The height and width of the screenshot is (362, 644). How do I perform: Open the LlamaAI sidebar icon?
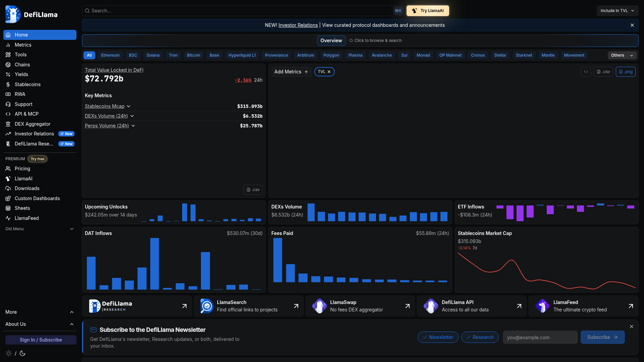pos(8,179)
